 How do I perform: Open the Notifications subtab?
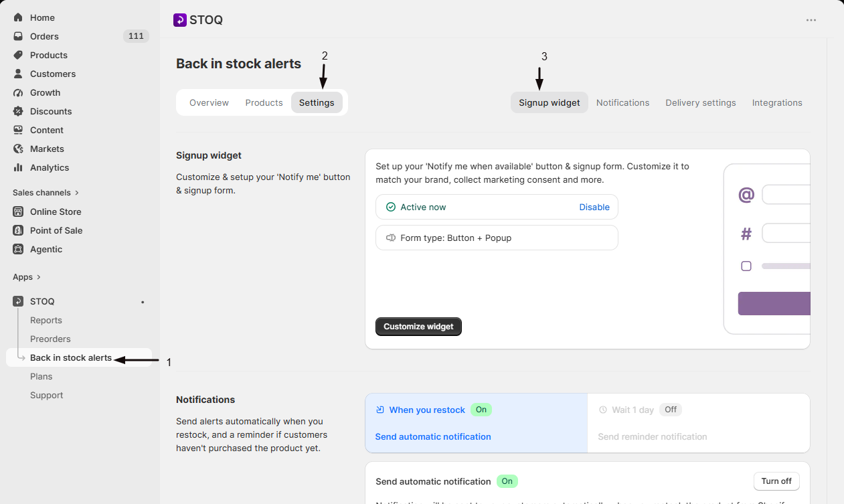[x=622, y=102]
